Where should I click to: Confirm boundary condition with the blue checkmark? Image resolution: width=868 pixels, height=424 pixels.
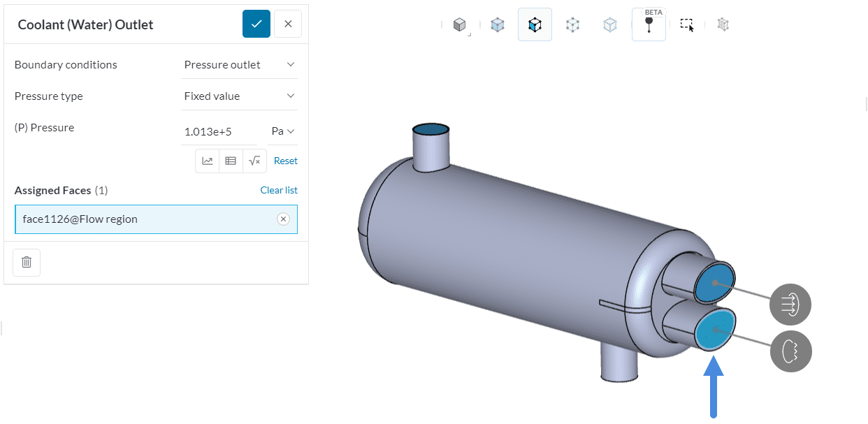tap(256, 24)
